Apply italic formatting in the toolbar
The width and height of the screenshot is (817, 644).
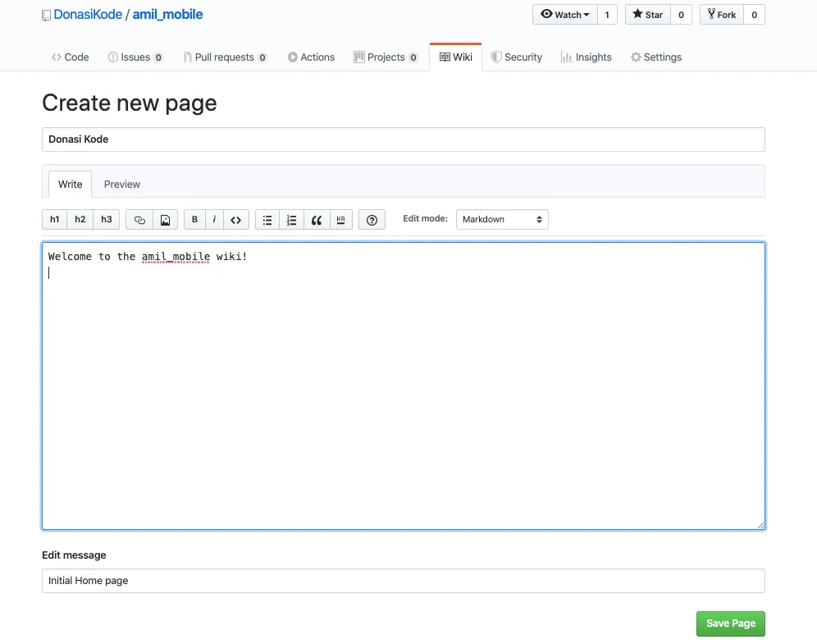click(214, 219)
